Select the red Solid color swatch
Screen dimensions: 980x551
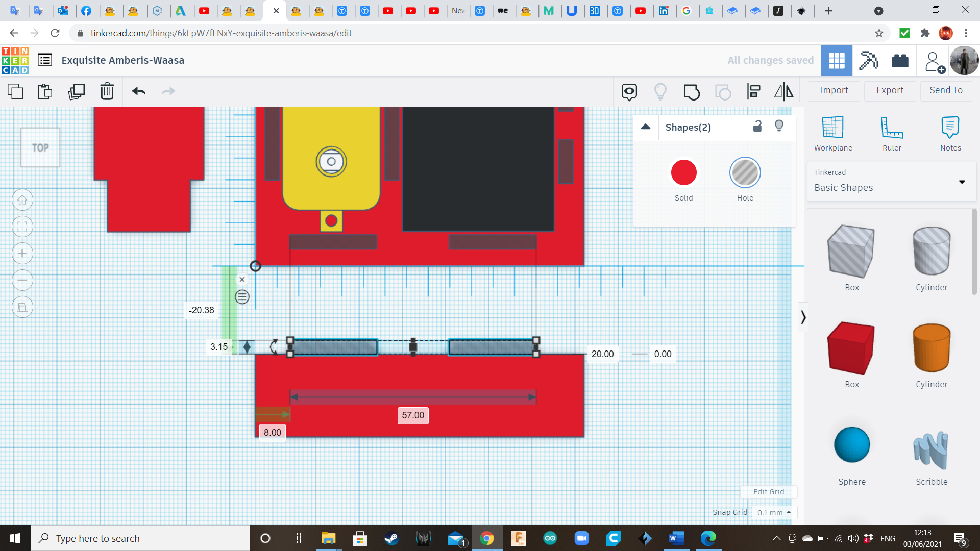683,172
